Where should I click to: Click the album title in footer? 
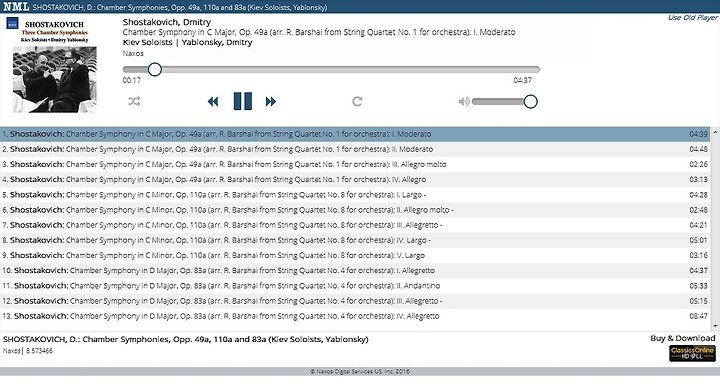[186, 339]
